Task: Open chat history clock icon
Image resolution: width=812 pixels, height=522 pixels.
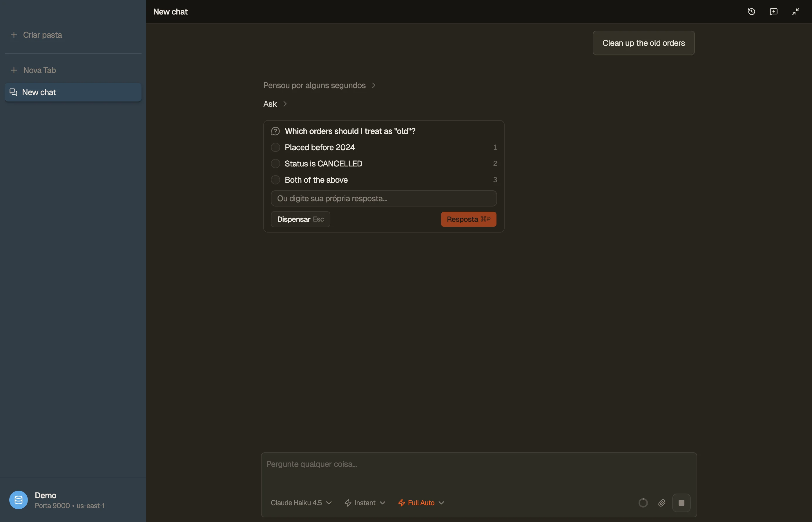Action: [x=751, y=12]
